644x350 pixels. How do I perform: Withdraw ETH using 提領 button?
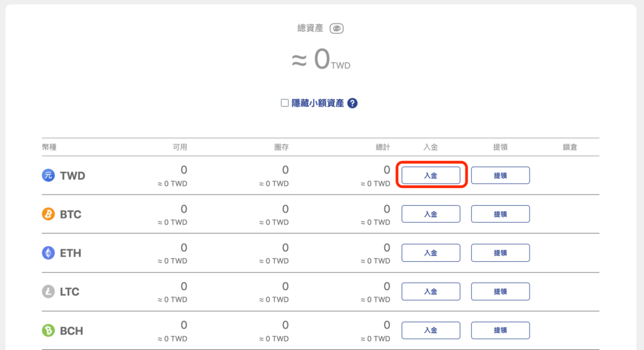click(x=500, y=253)
